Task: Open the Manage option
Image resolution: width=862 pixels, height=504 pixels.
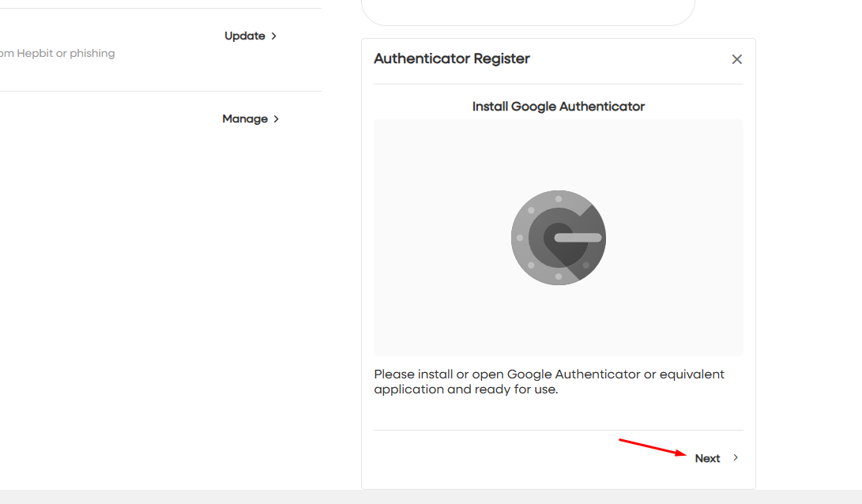Action: coord(245,119)
